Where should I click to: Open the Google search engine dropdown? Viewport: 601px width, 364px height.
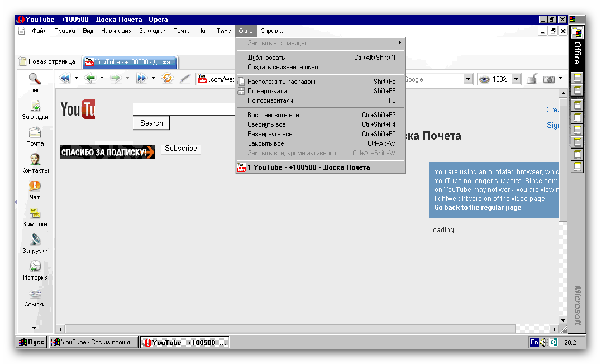click(468, 79)
